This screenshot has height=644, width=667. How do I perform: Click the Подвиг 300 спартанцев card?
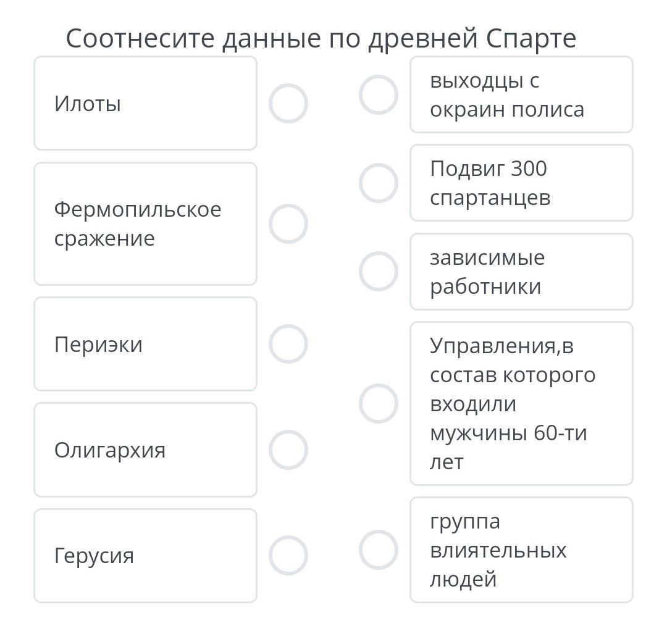pos(521,183)
